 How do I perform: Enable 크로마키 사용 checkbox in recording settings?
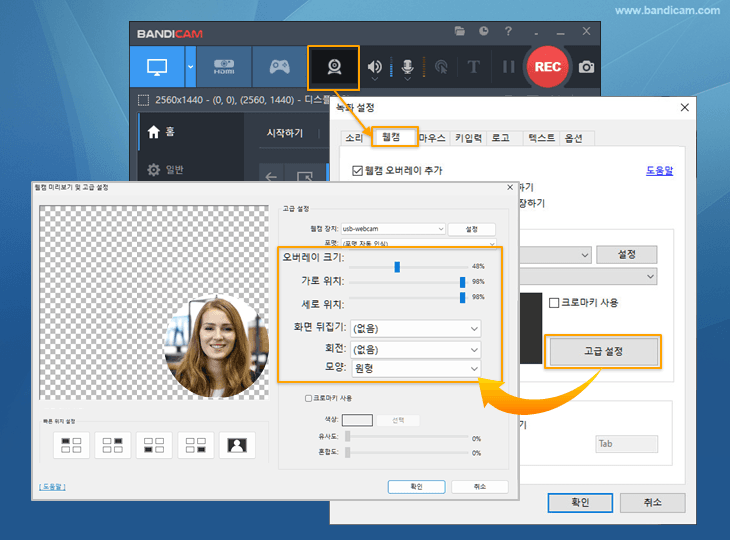[x=555, y=302]
